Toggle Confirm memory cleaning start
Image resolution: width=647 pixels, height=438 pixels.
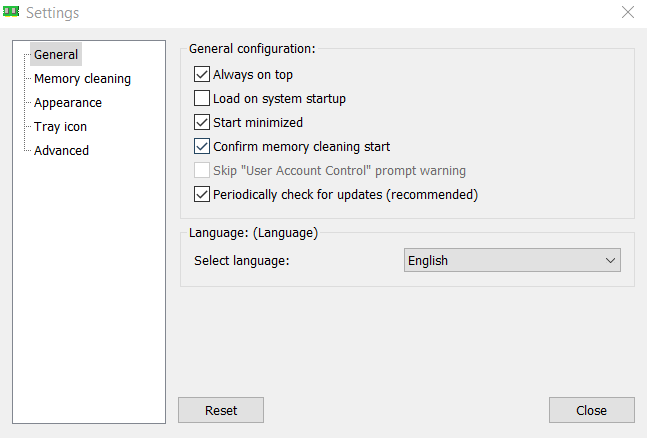pyautogui.click(x=202, y=146)
